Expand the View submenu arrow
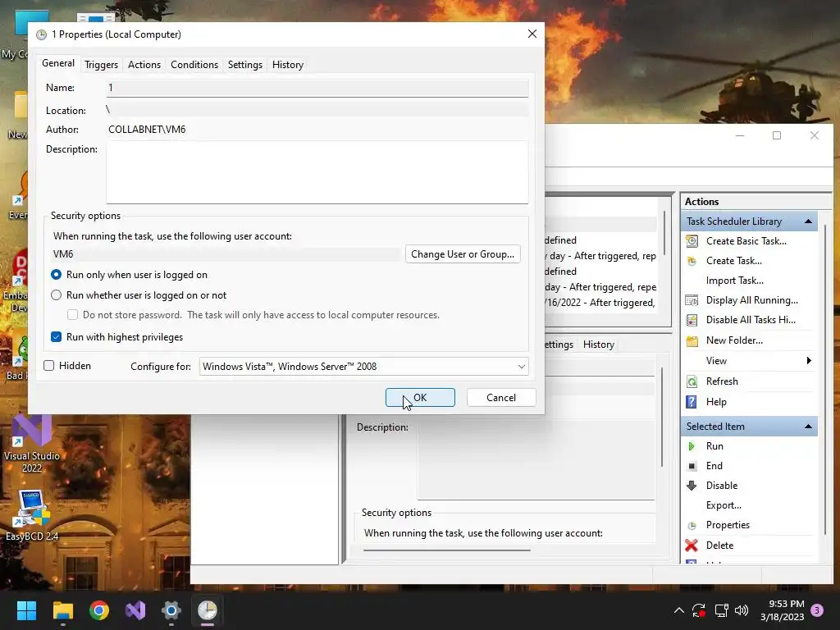 809,361
